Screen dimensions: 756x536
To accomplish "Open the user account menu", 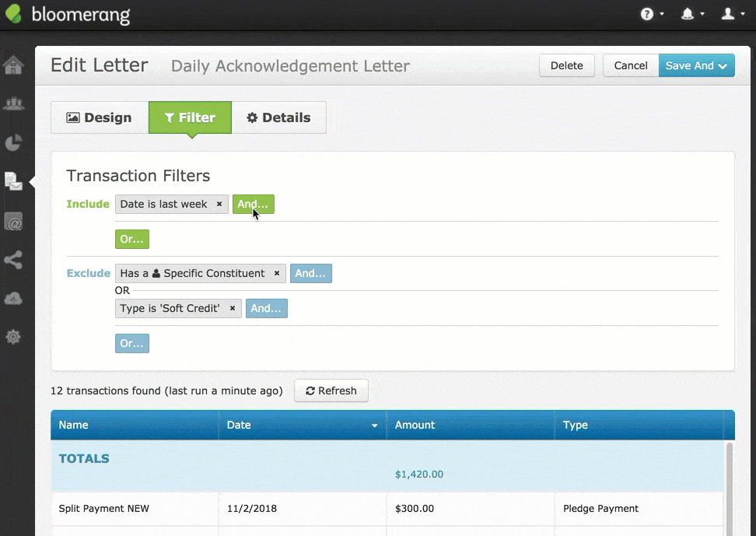I will tap(732, 14).
